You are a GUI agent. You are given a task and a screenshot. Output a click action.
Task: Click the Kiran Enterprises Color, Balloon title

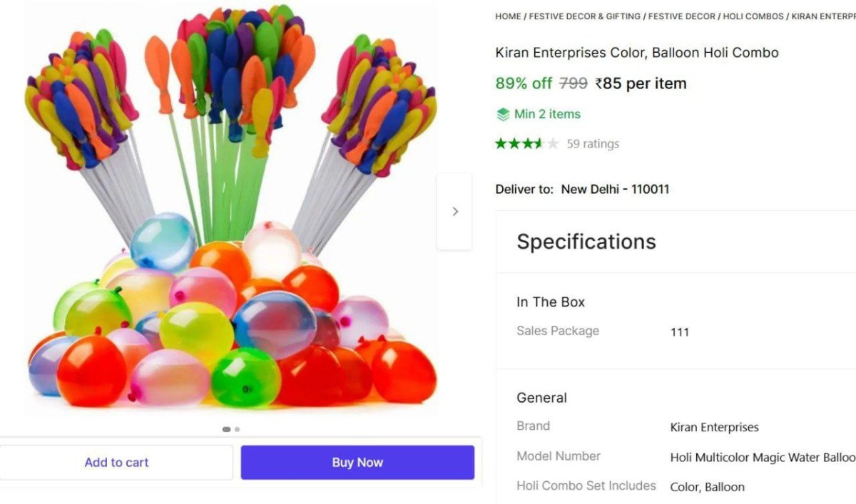point(636,53)
